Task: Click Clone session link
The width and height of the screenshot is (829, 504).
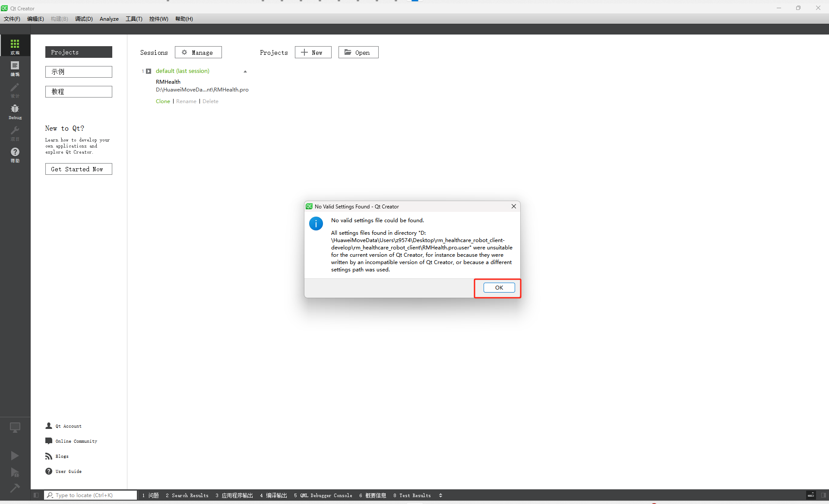Action: pos(163,101)
